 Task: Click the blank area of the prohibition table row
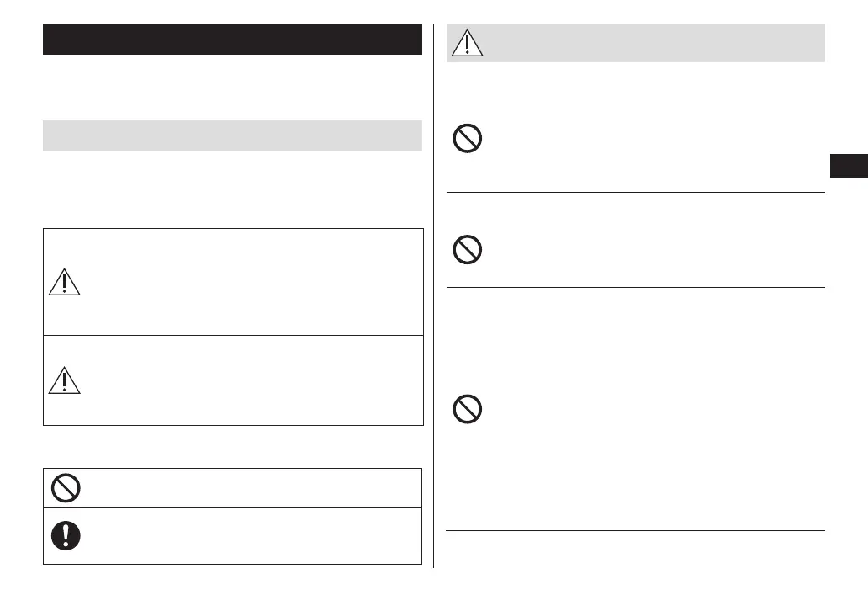(x=252, y=488)
